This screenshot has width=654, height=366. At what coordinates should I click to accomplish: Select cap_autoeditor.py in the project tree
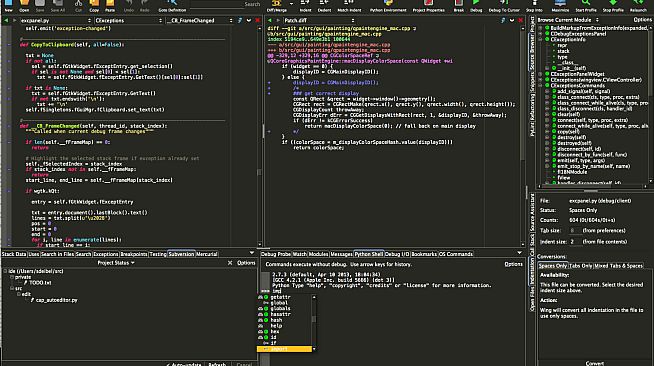tap(56, 300)
